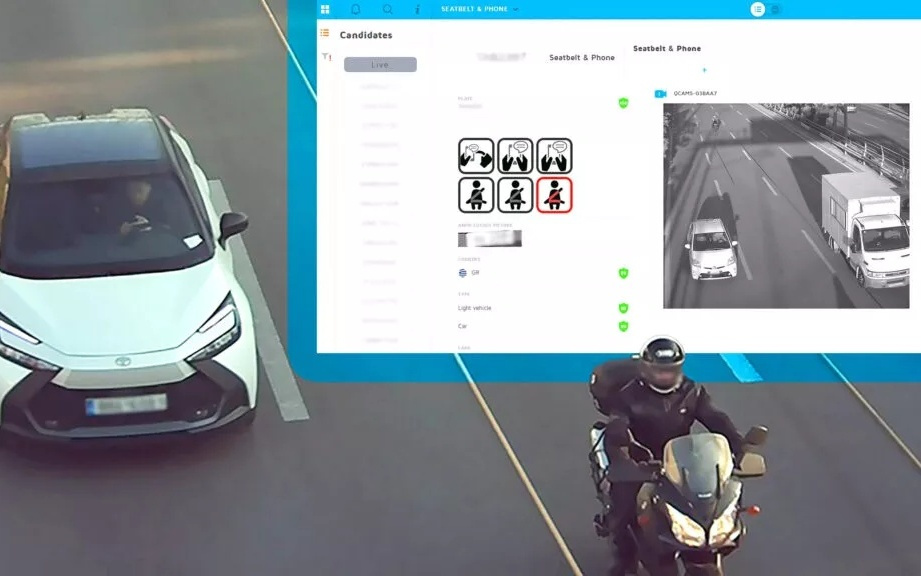Image resolution: width=921 pixels, height=576 pixels.
Task: Select the Seatbelt & Phone tab
Action: point(581,58)
